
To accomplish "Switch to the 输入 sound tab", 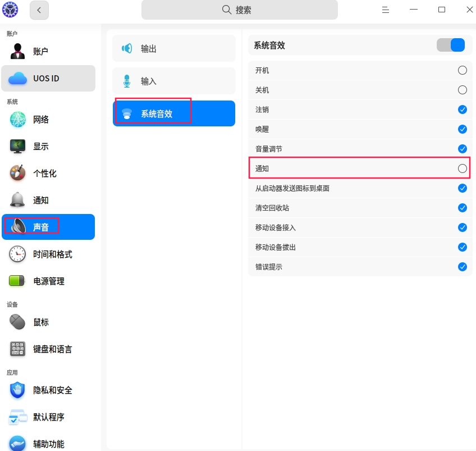I will tap(174, 81).
